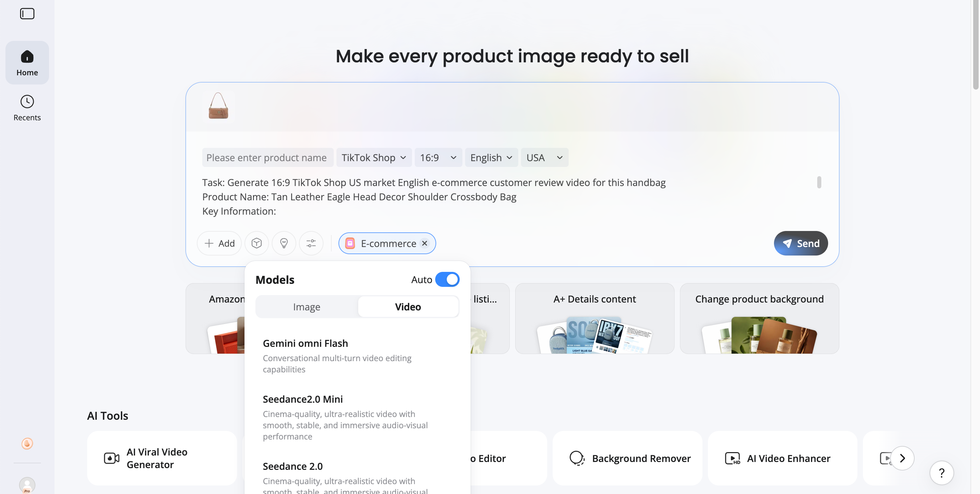980x494 pixels.
Task: Open the Change product background card
Action: [759, 318]
